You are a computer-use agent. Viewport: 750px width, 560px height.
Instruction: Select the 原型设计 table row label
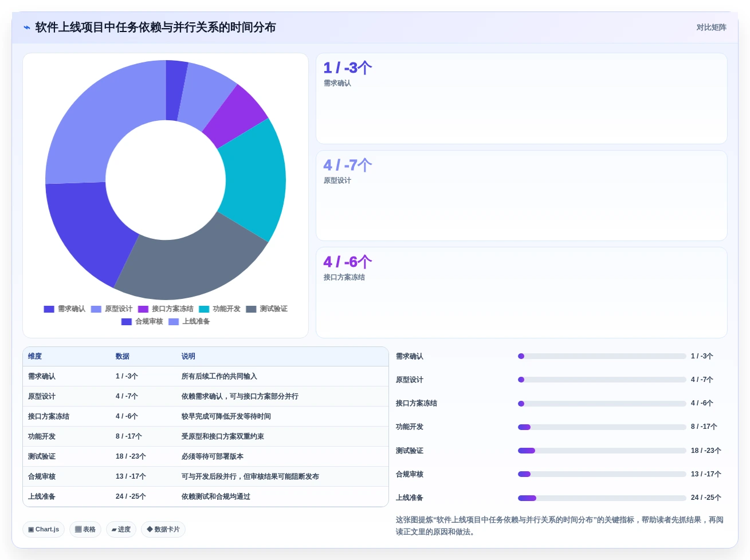coord(42,396)
